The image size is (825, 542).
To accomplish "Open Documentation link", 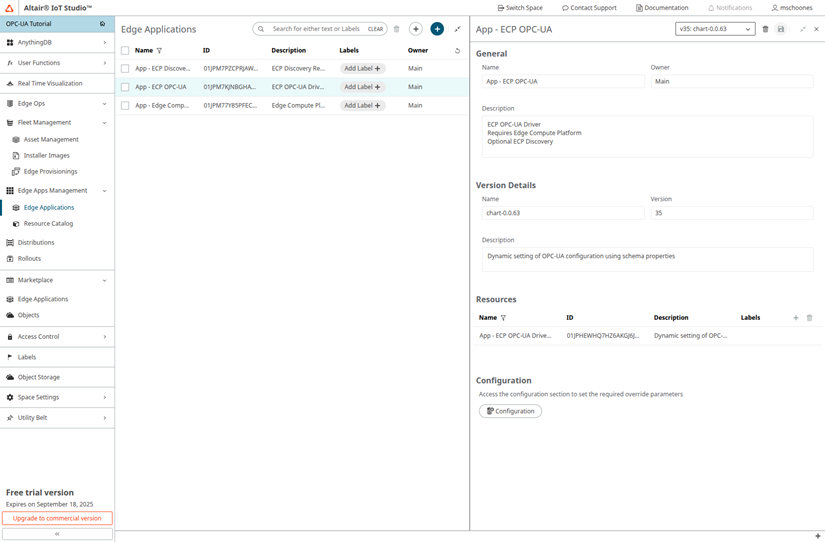I will (662, 8).
